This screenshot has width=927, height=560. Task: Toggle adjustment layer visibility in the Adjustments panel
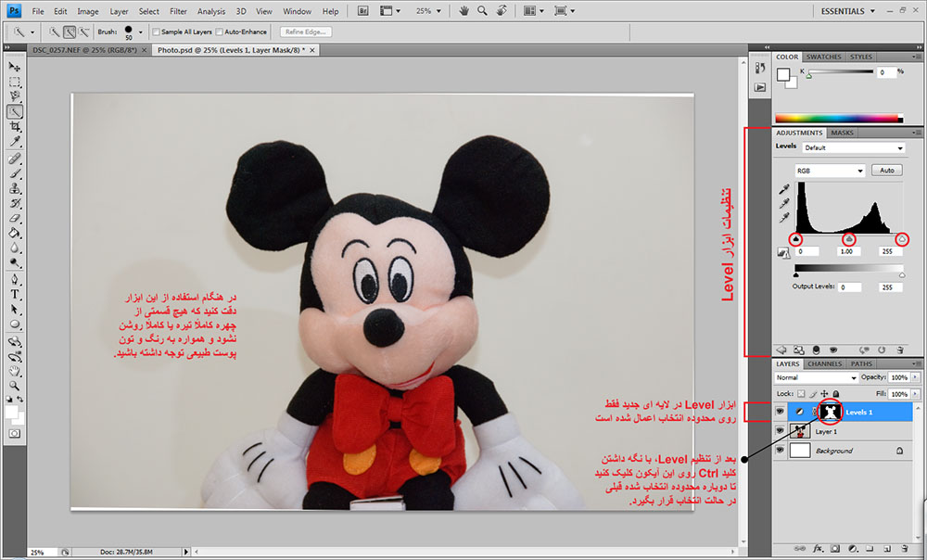click(833, 350)
